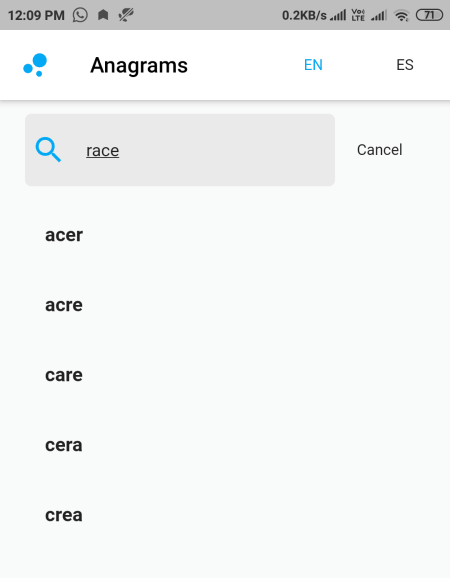
Task: Tap the blue search magnifier icon
Action: click(x=48, y=150)
